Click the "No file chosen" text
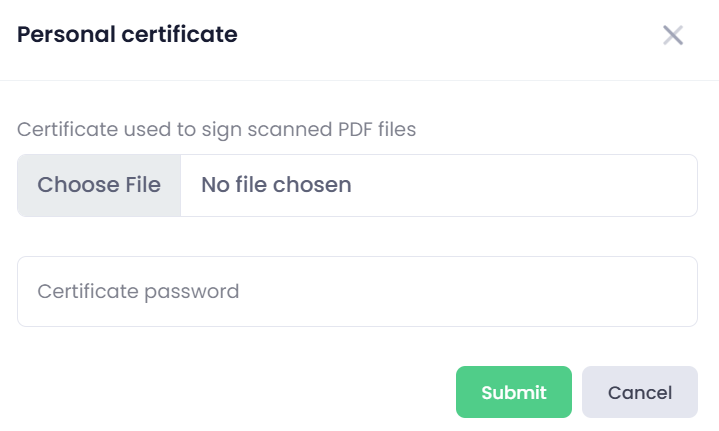Viewport: 719px width, 431px height. click(276, 185)
